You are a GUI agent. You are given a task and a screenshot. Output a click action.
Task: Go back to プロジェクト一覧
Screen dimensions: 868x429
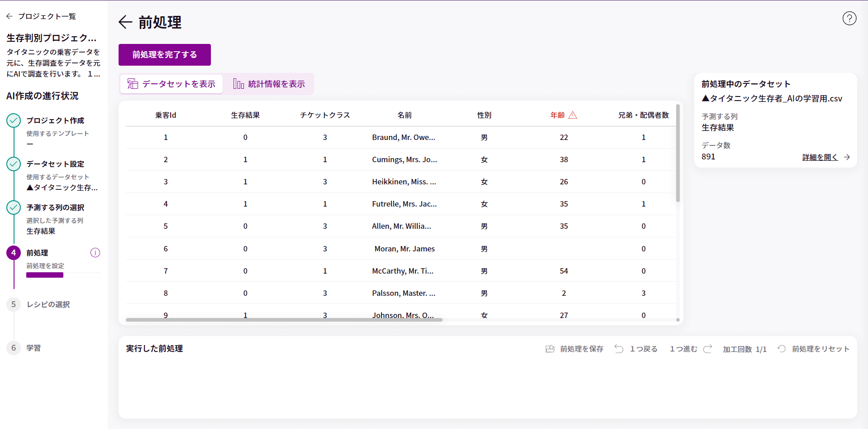coord(47,16)
